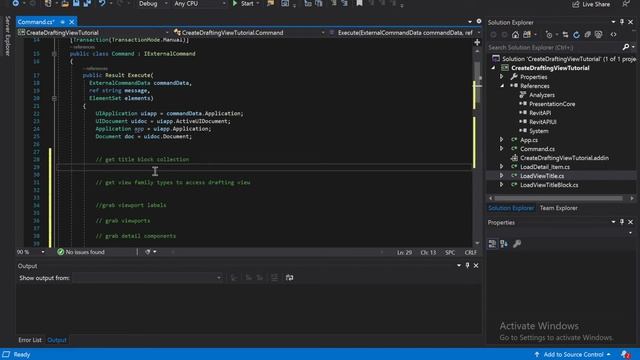Click the SPC indentation indicator
This screenshot has width=640, height=360.
coord(450,253)
